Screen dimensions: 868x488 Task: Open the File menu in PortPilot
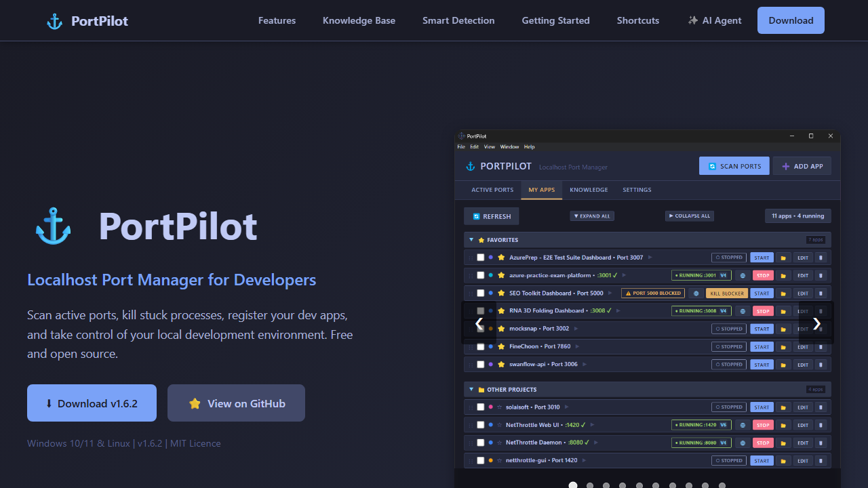click(461, 146)
